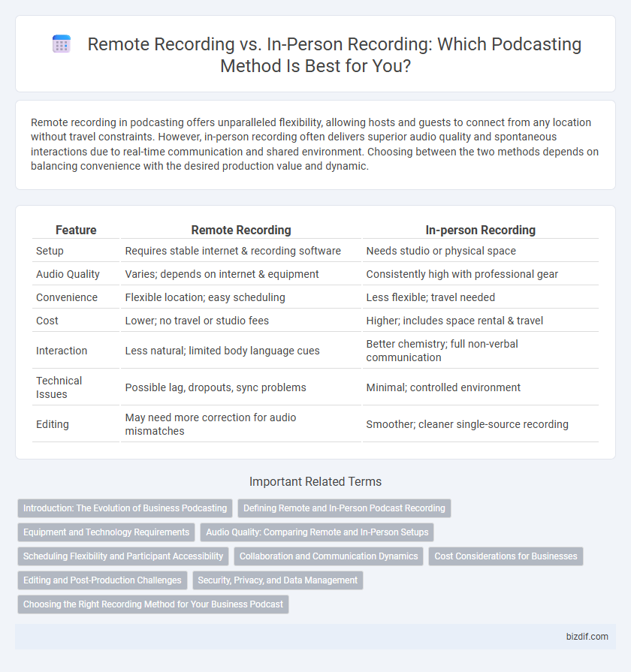Select the 'Technical Issues' row label
Viewport: 631px width, 672px height.
[59, 387]
